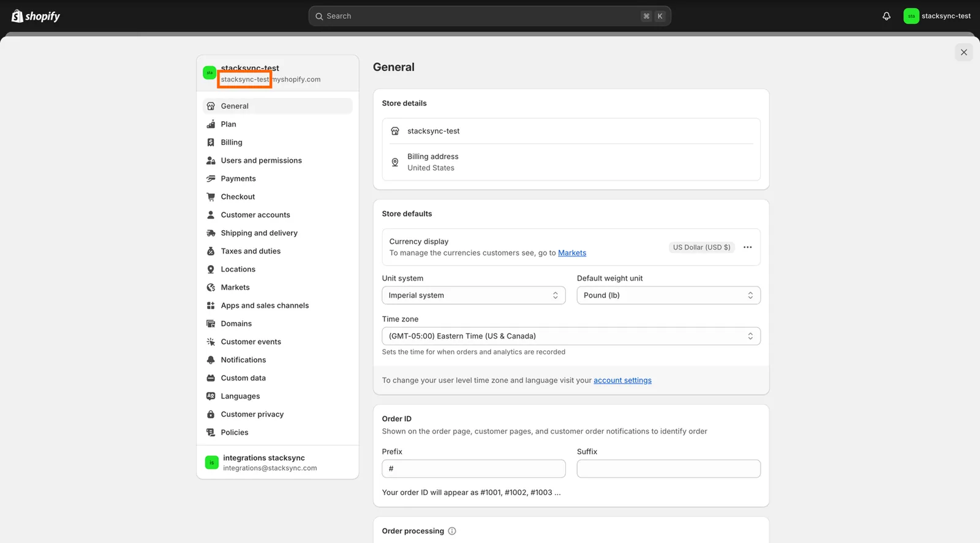Image resolution: width=980 pixels, height=543 pixels.
Task: Click the Notifications bell icon in sidebar
Action: tap(211, 360)
